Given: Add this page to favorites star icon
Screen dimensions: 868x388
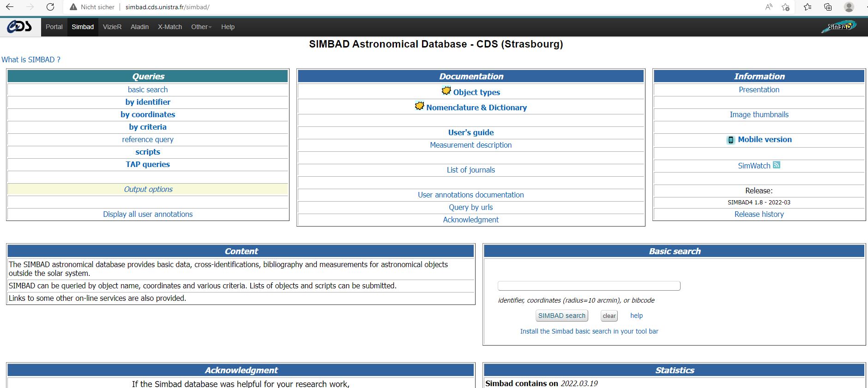Looking at the screenshot, I should point(785,7).
